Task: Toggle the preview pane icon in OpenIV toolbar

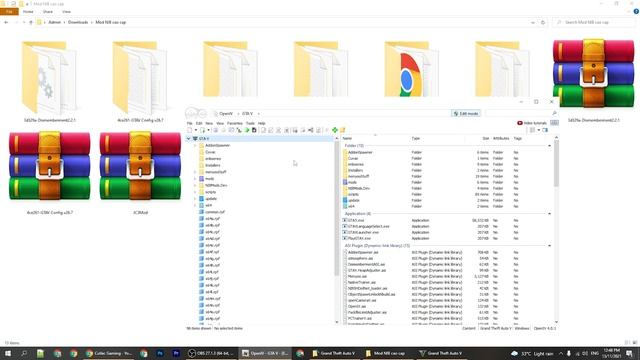Action: (545, 130)
